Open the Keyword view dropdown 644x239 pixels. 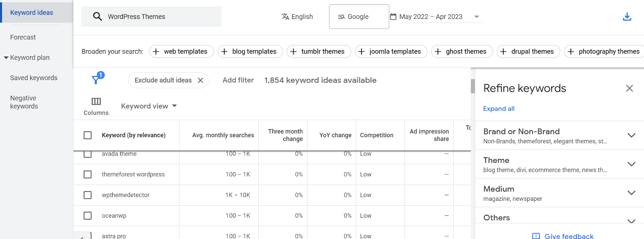click(149, 106)
